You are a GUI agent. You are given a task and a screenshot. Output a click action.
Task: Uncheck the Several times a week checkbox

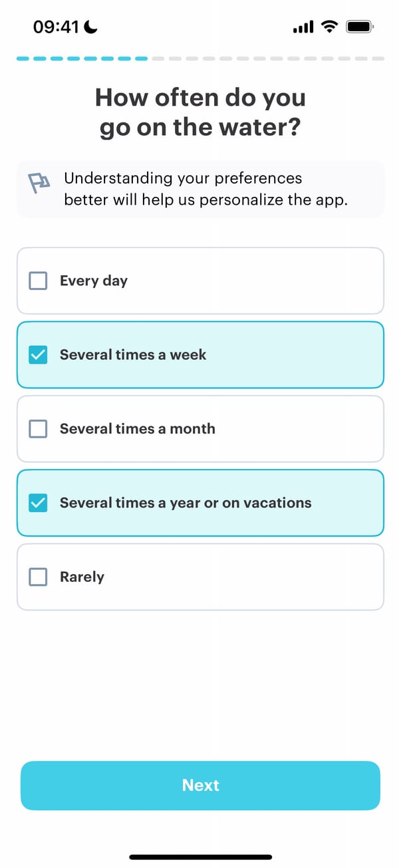39,355
